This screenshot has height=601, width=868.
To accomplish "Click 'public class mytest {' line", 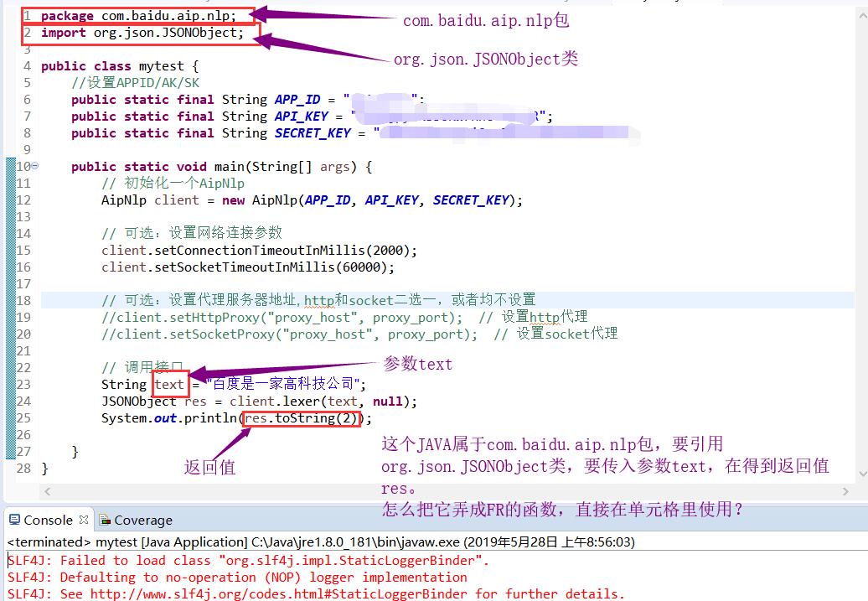I will tap(120, 66).
